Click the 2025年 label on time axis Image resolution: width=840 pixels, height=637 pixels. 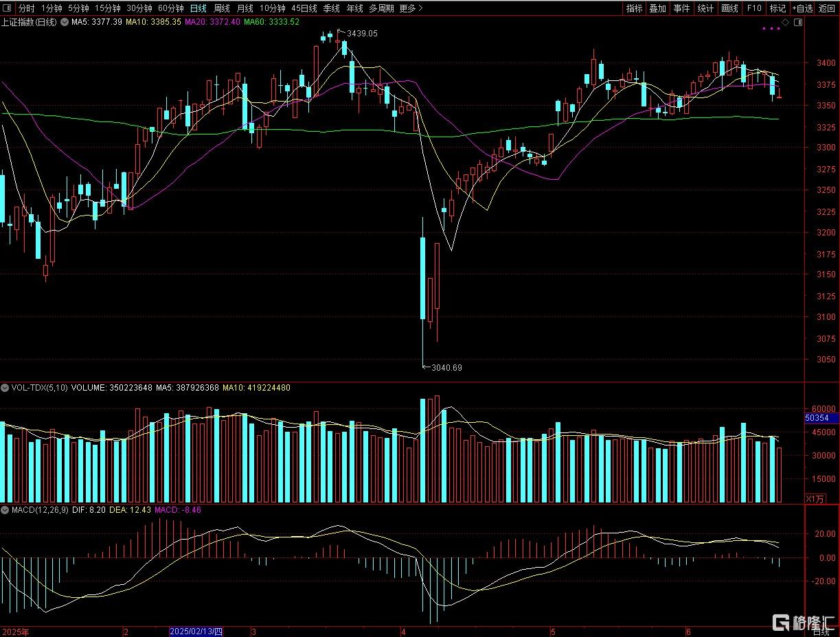pyautogui.click(x=14, y=631)
